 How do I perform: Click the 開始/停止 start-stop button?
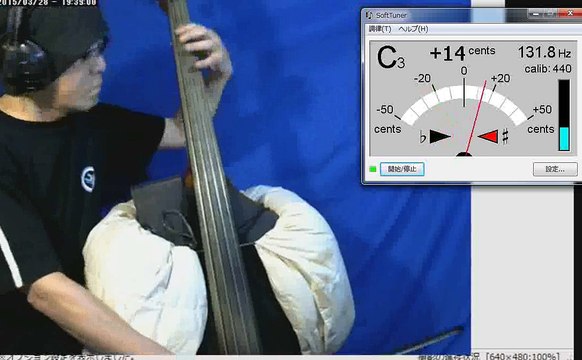point(402,169)
